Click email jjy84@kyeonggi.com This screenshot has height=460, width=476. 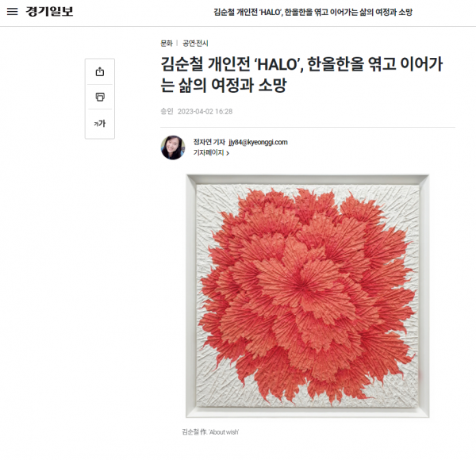(x=258, y=142)
